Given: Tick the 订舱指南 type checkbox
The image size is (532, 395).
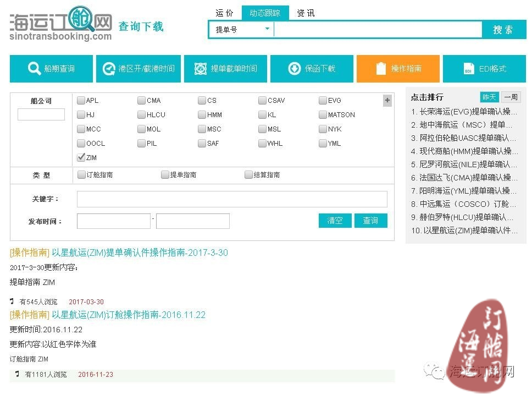Looking at the screenshot, I should point(81,174).
